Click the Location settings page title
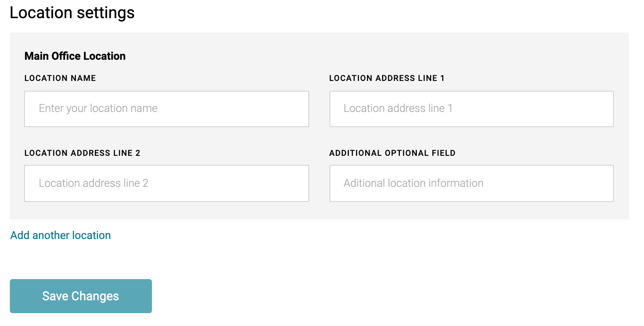 click(72, 12)
